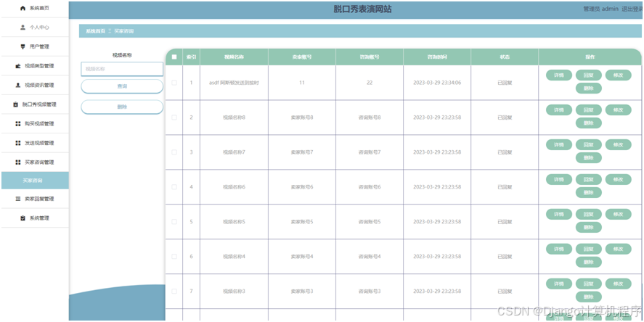Screen dimensions: 644x322
Task: Click the 脱口秀表演网站 site title
Action: click(362, 9)
